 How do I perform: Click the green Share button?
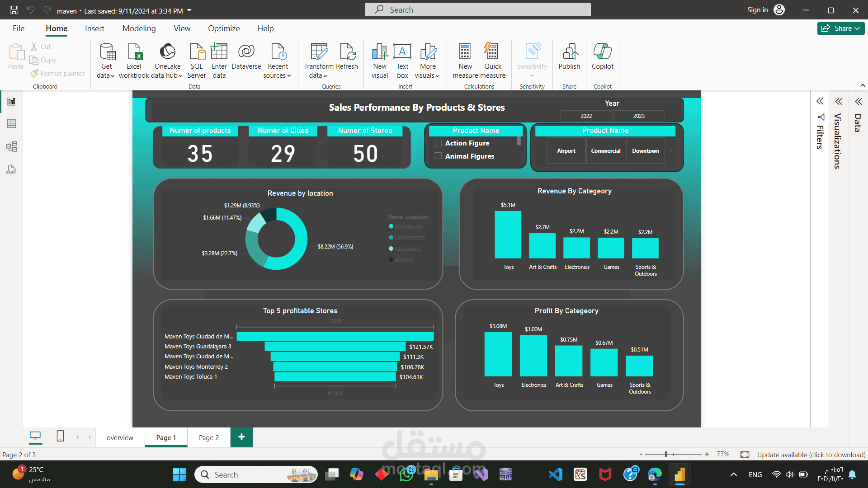(840, 28)
